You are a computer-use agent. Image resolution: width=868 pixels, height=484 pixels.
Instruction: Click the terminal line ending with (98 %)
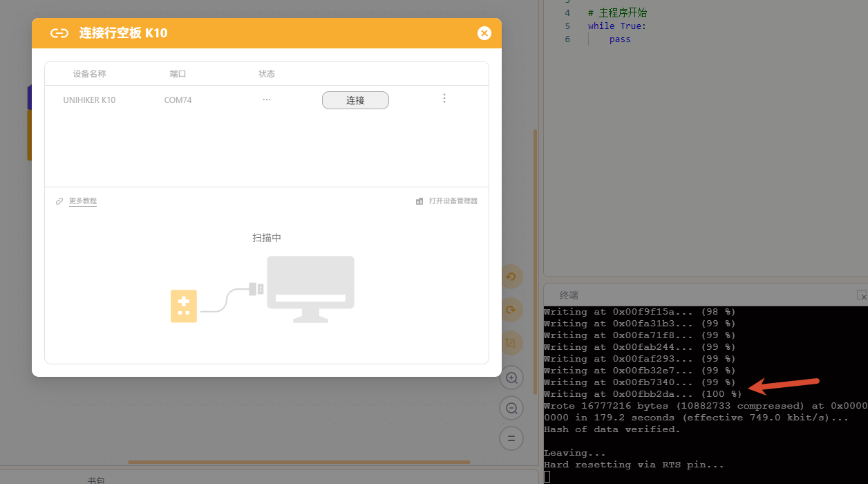(x=640, y=312)
